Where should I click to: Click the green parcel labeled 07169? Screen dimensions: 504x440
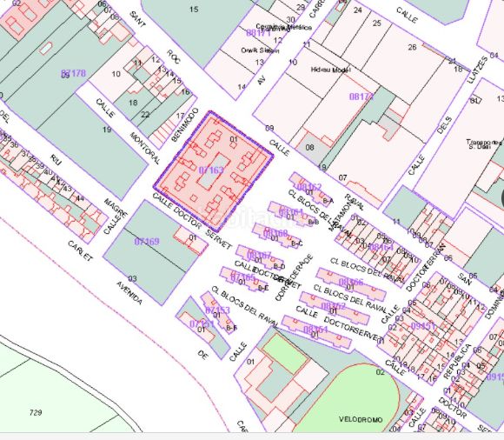pos(151,252)
